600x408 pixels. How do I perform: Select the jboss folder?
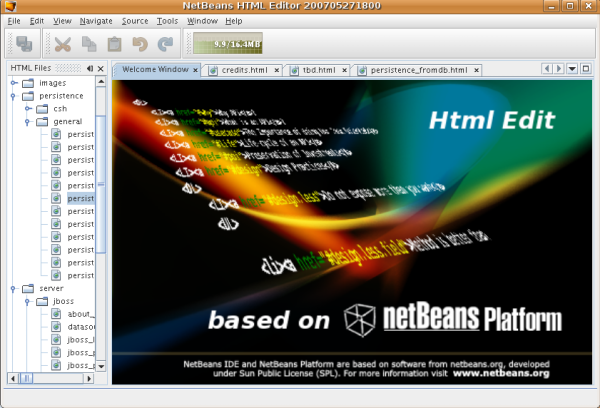[x=64, y=301]
